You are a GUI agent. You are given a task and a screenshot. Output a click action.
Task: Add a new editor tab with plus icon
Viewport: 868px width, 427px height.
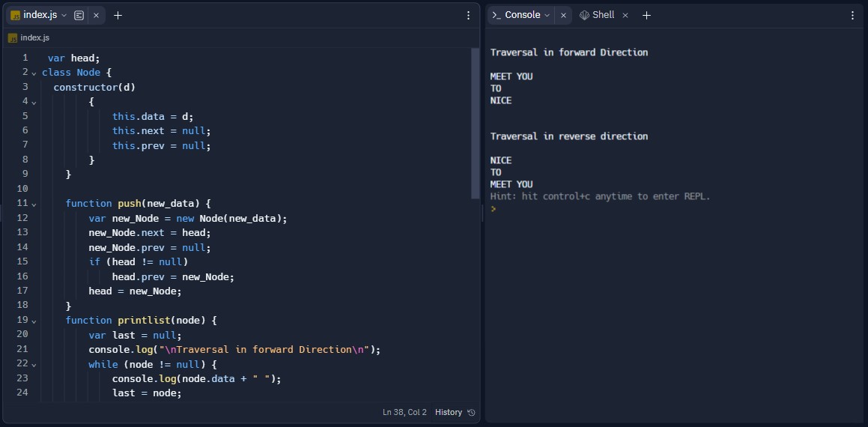[118, 16]
